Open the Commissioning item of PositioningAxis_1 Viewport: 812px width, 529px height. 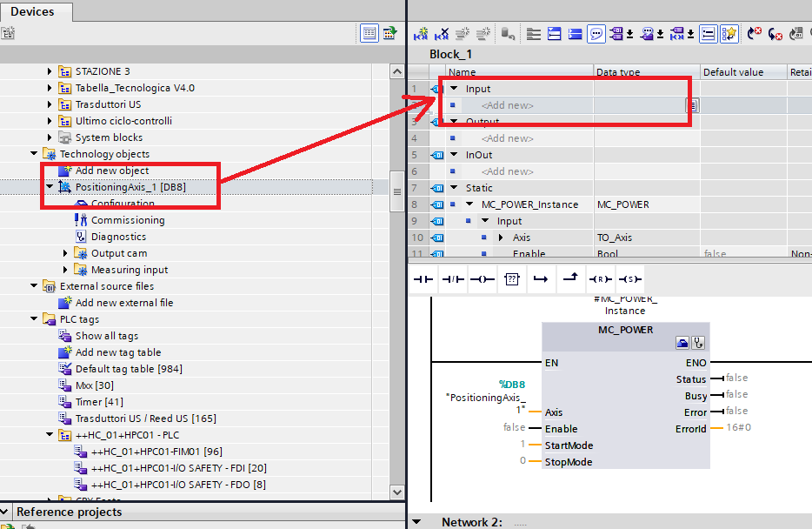click(x=127, y=220)
